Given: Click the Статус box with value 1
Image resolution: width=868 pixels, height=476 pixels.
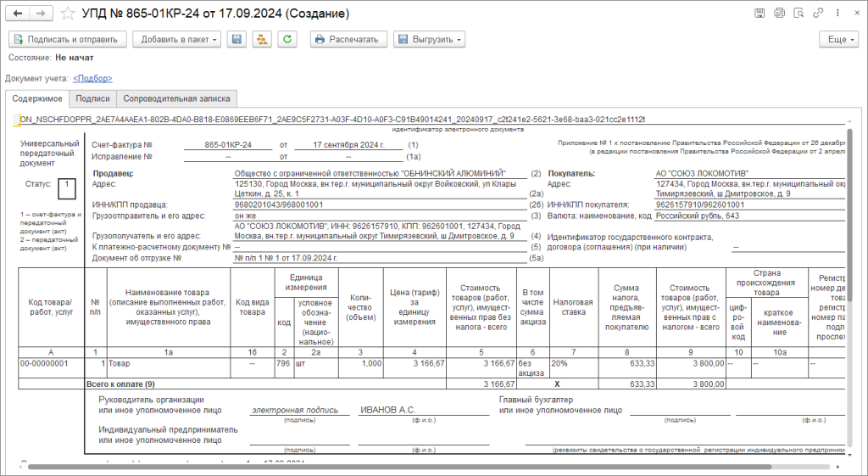Looking at the screenshot, I should point(67,188).
